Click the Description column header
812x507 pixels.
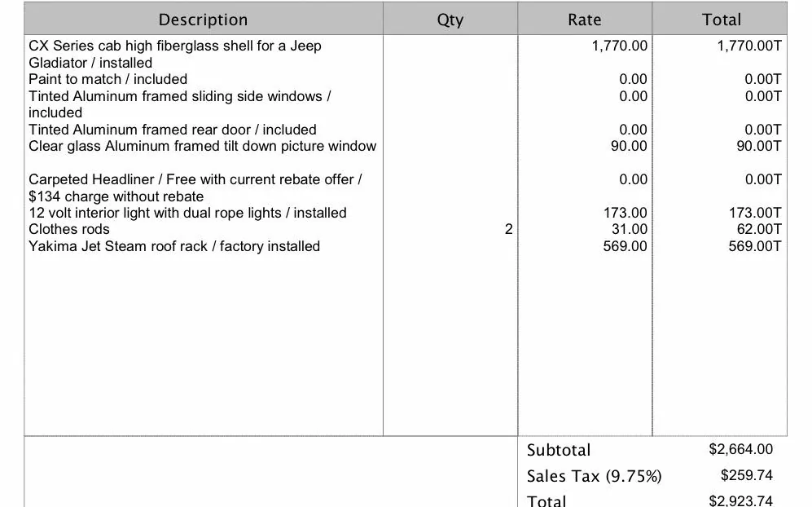[203, 20]
